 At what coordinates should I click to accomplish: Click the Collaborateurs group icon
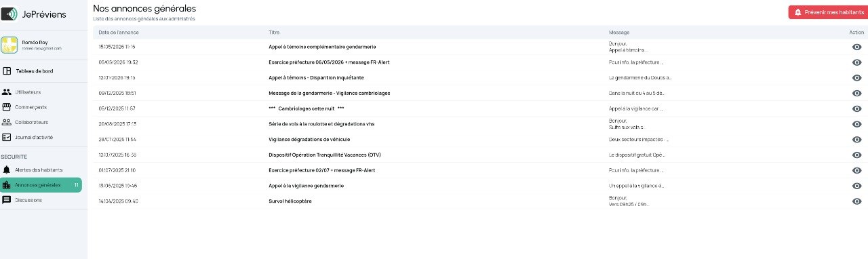click(7, 122)
